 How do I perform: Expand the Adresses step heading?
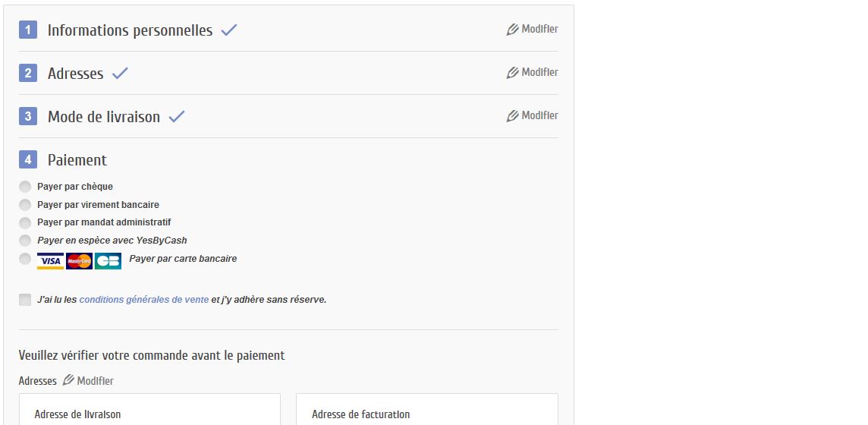tap(75, 74)
